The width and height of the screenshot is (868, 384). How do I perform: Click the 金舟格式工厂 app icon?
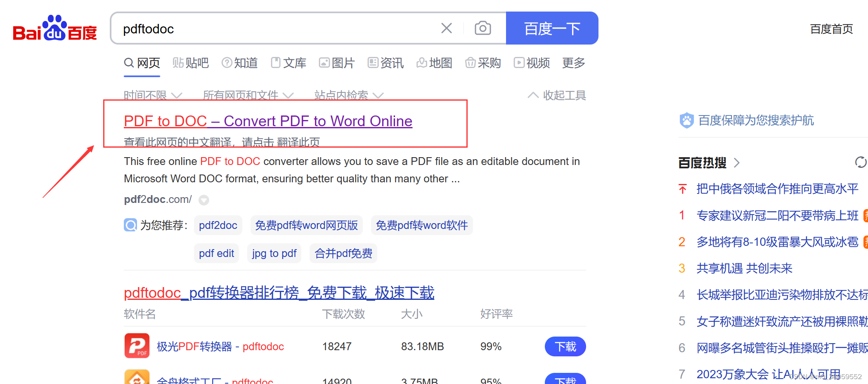(x=137, y=378)
